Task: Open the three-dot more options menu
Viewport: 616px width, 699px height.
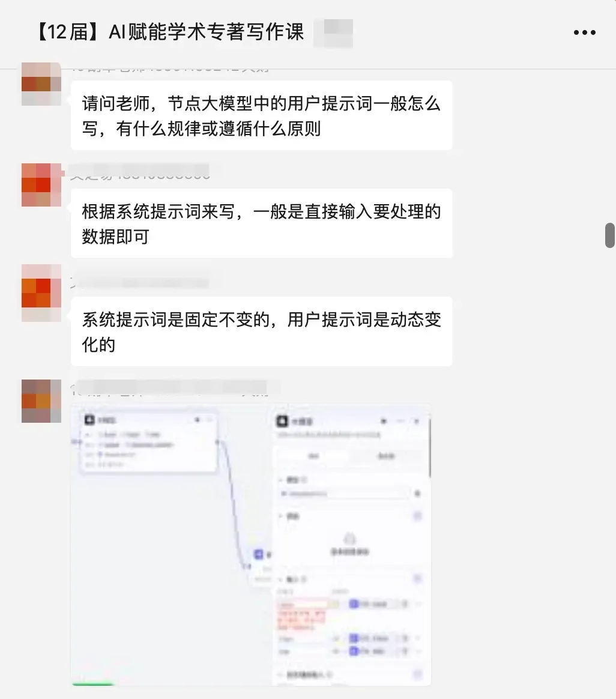Action: pyautogui.click(x=584, y=32)
